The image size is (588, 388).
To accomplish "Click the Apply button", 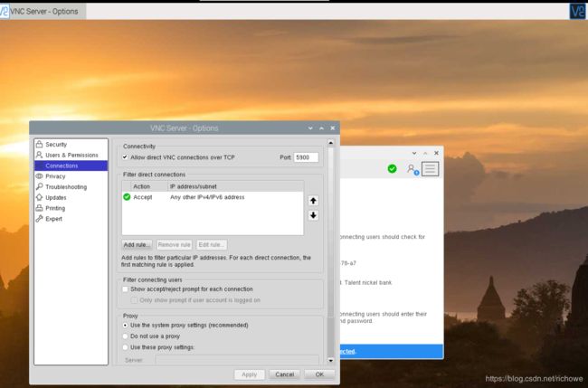I will click(250, 374).
